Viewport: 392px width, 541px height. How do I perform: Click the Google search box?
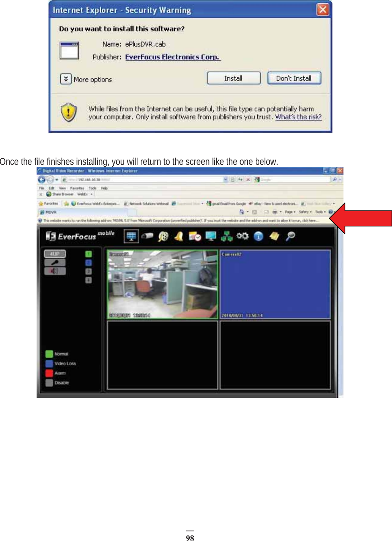(292, 180)
